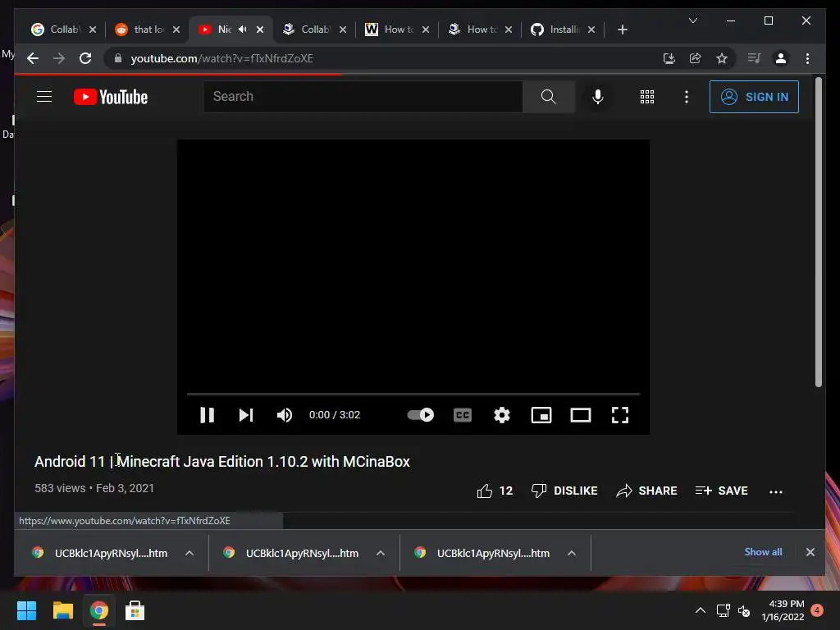Click the SIGN IN button
The image size is (840, 630).
[754, 97]
